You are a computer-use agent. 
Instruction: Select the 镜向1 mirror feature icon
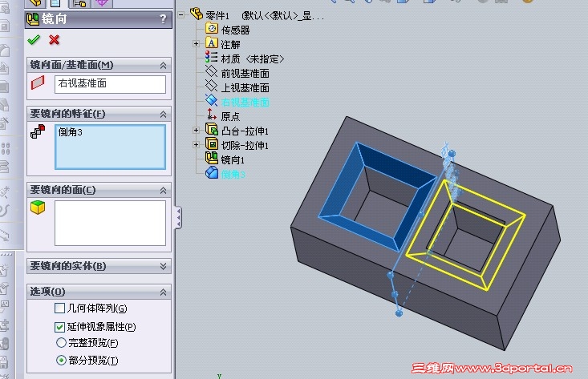(x=212, y=158)
